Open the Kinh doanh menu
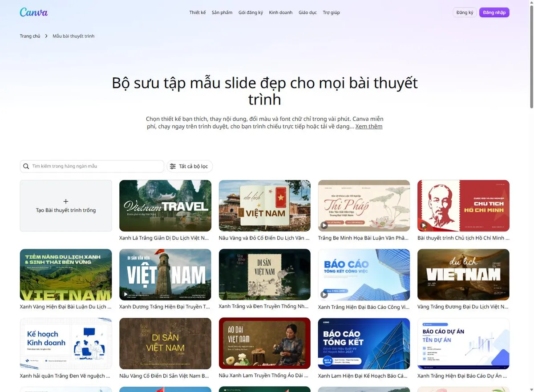 point(281,12)
